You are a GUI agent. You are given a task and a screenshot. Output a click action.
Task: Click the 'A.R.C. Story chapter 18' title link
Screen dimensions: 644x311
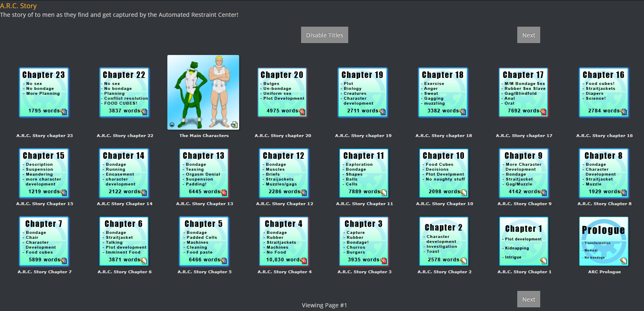[x=444, y=135]
